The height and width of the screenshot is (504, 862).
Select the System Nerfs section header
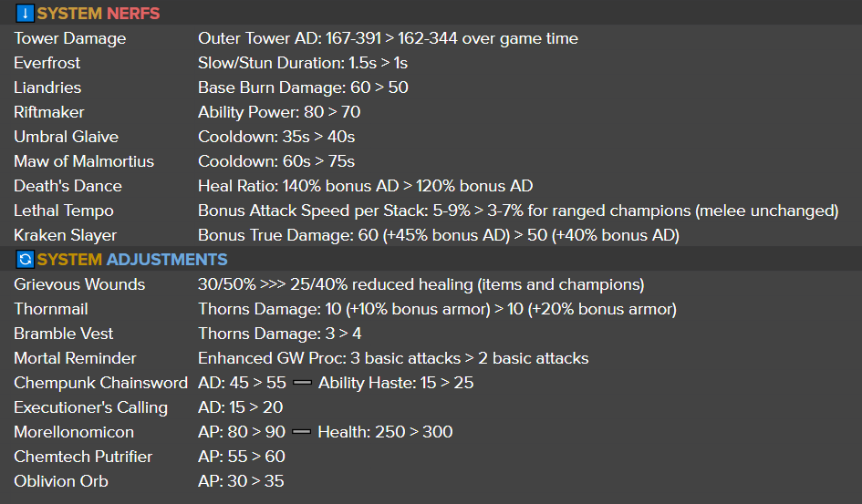[98, 14]
